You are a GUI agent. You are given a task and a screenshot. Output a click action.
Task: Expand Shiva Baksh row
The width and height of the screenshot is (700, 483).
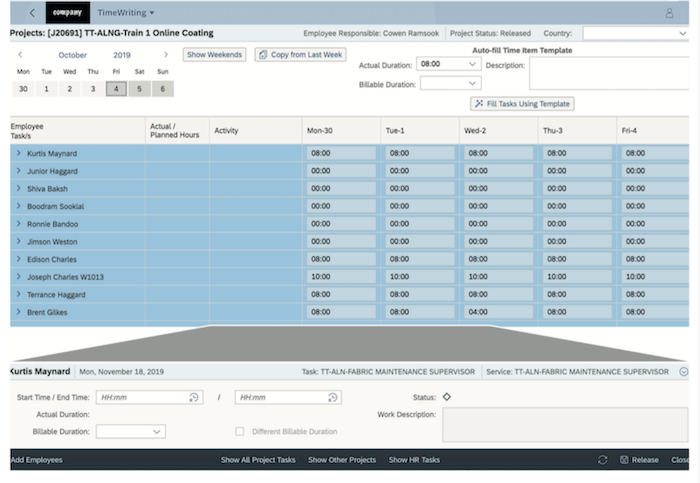point(18,188)
